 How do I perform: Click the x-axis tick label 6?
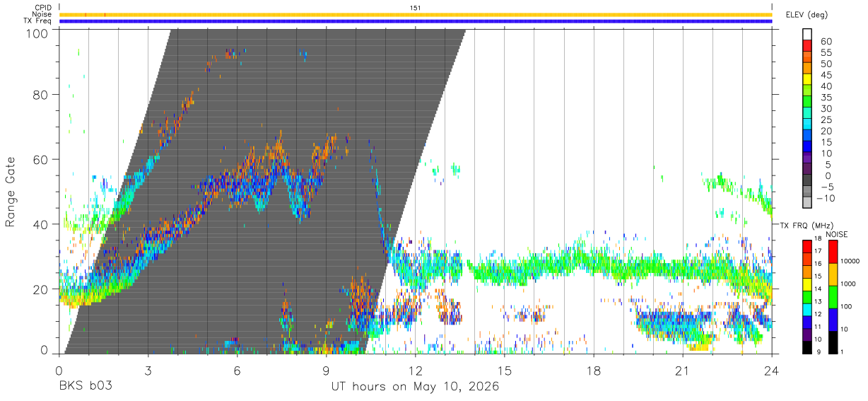(x=237, y=370)
